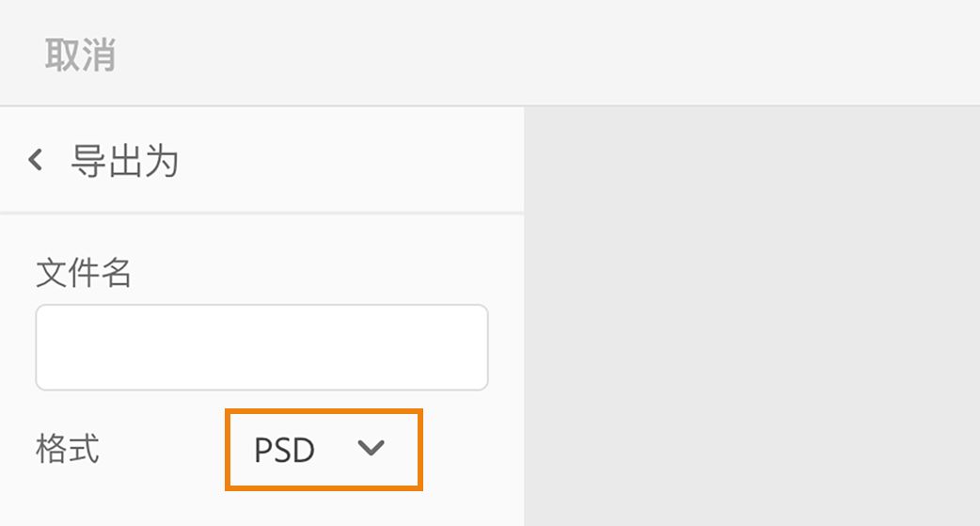
Task: Click the 格式 label
Action: pyautogui.click(x=68, y=449)
